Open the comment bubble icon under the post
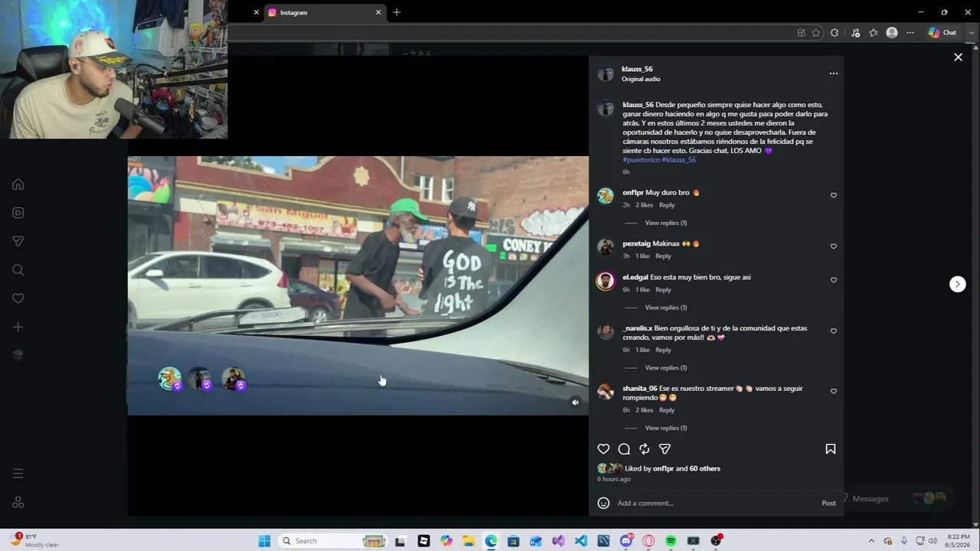The height and width of the screenshot is (551, 980). (624, 449)
